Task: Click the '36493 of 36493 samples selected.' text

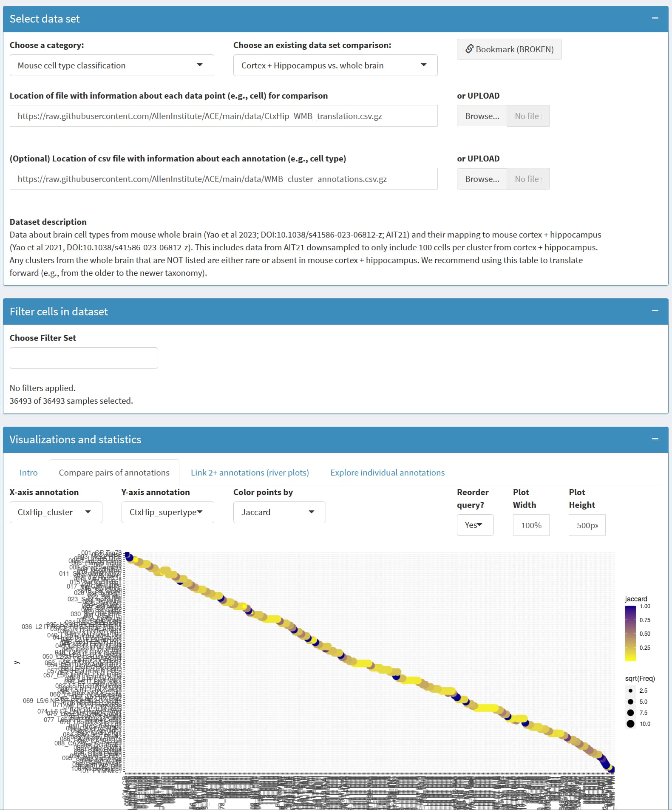Action: point(71,401)
